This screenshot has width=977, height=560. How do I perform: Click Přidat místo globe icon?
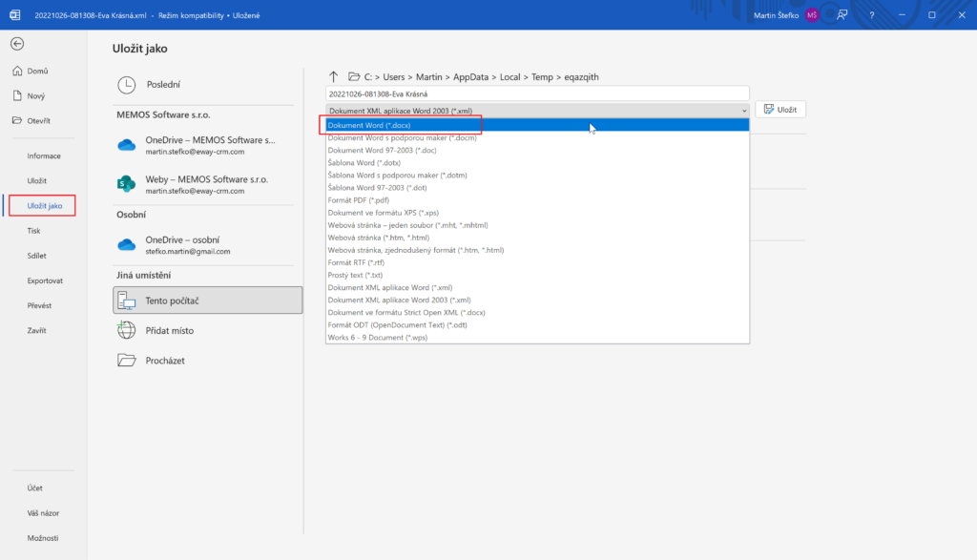click(127, 330)
